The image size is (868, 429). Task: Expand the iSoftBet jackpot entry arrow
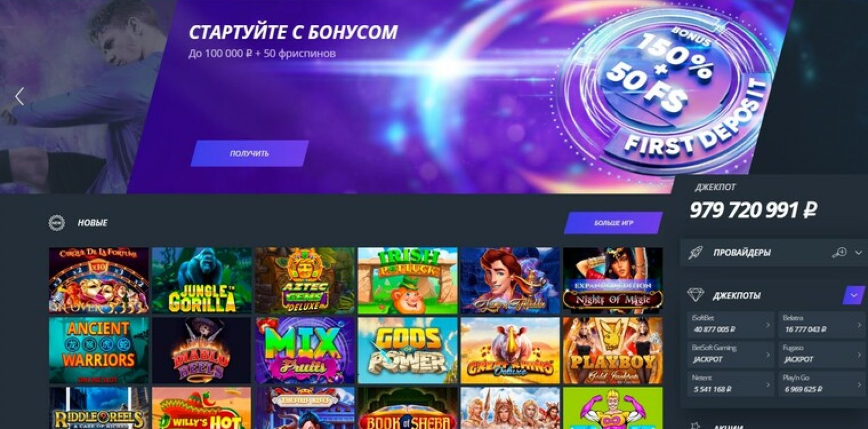click(x=767, y=324)
